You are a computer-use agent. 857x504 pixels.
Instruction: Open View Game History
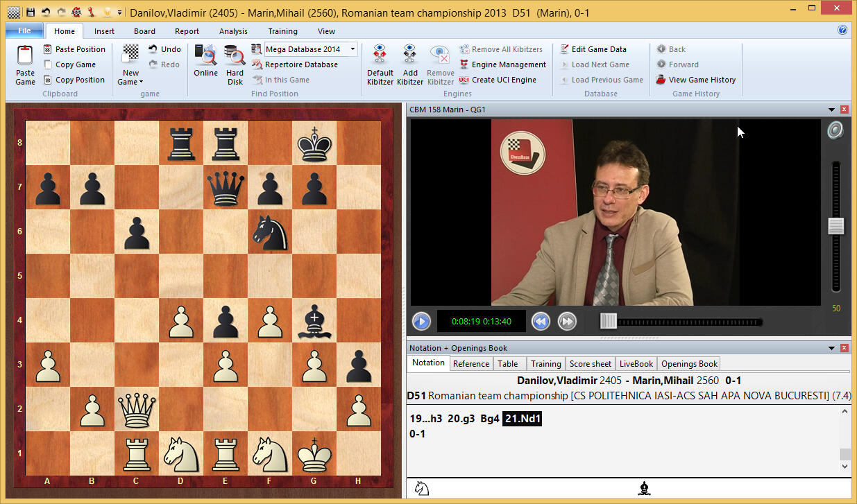coord(695,80)
